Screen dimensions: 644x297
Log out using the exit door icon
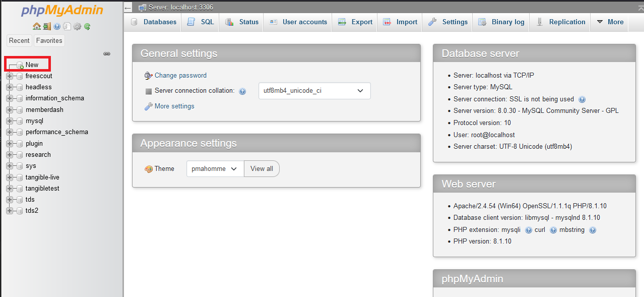point(46,26)
